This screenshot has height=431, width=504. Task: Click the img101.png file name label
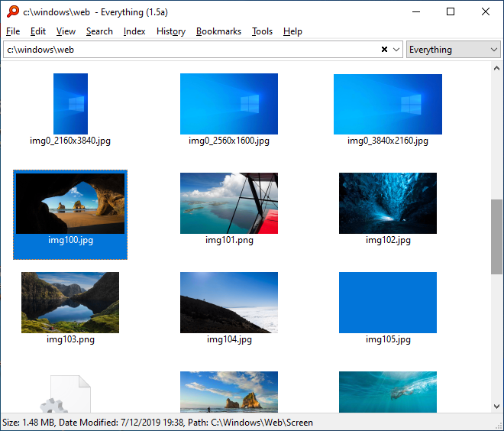point(229,240)
